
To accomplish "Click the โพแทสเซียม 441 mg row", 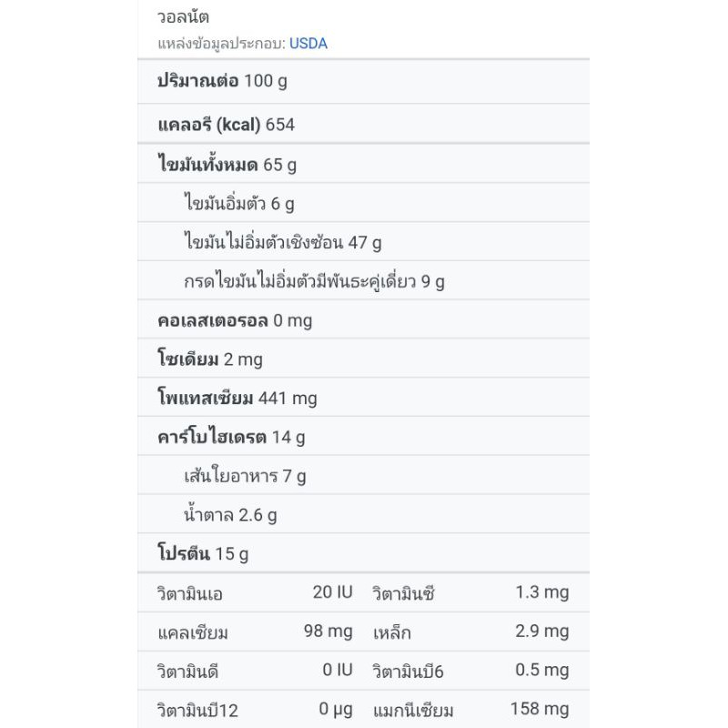I will 237,398.
